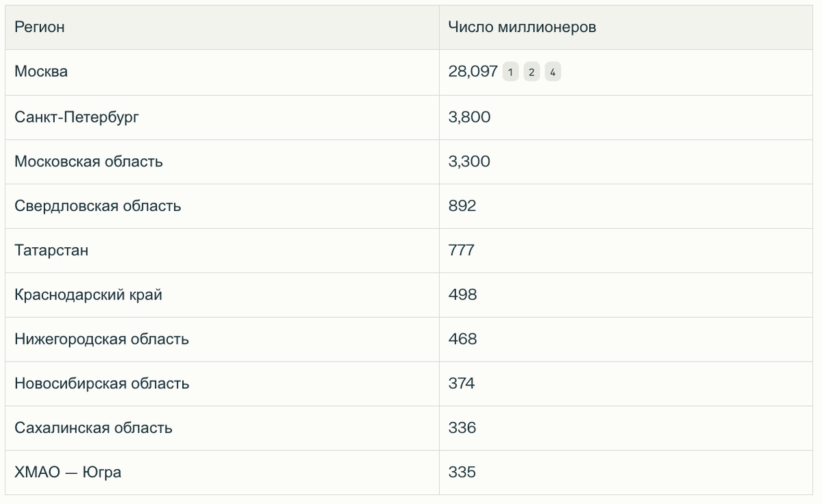Click the ХМАО — Югра cell
This screenshot has height=504, width=822.
tap(68, 473)
